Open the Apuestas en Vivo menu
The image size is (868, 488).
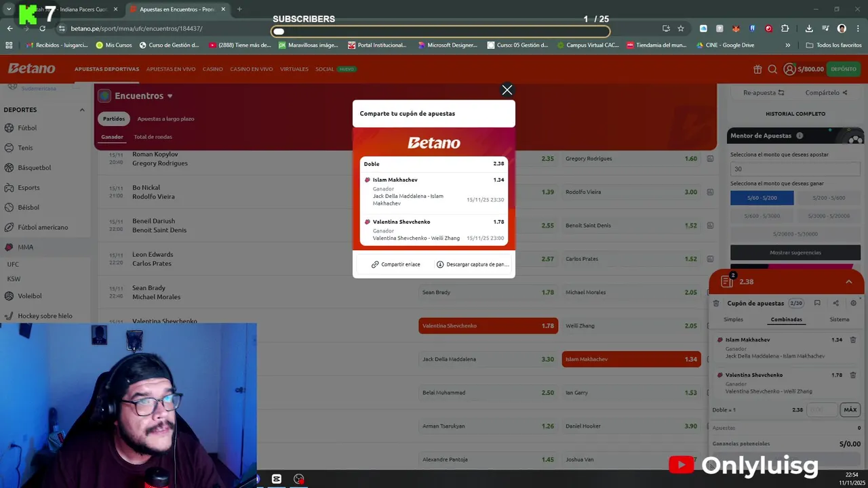pyautogui.click(x=171, y=69)
